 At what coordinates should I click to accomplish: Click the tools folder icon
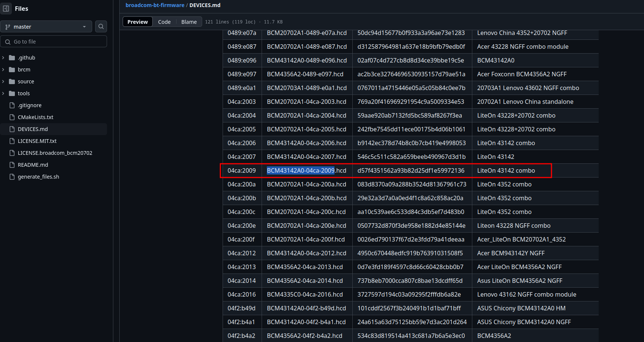coord(12,93)
